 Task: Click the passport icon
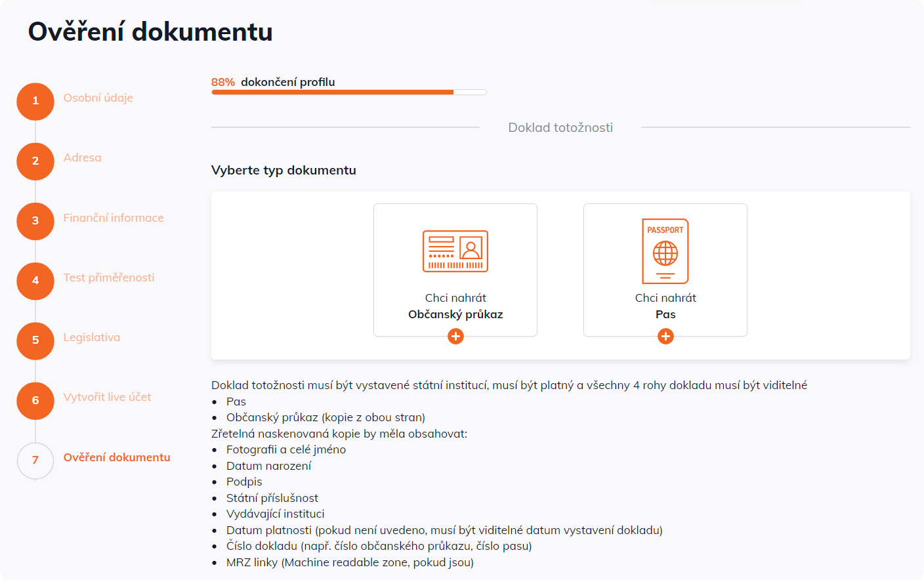665,251
